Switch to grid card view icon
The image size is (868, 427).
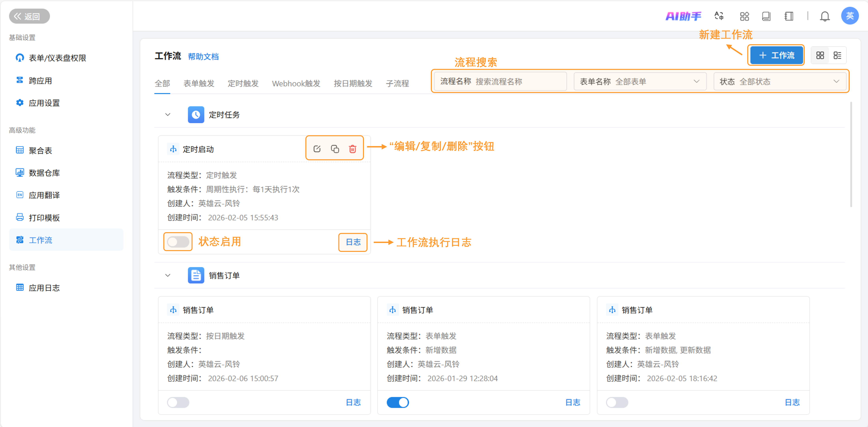coord(820,55)
